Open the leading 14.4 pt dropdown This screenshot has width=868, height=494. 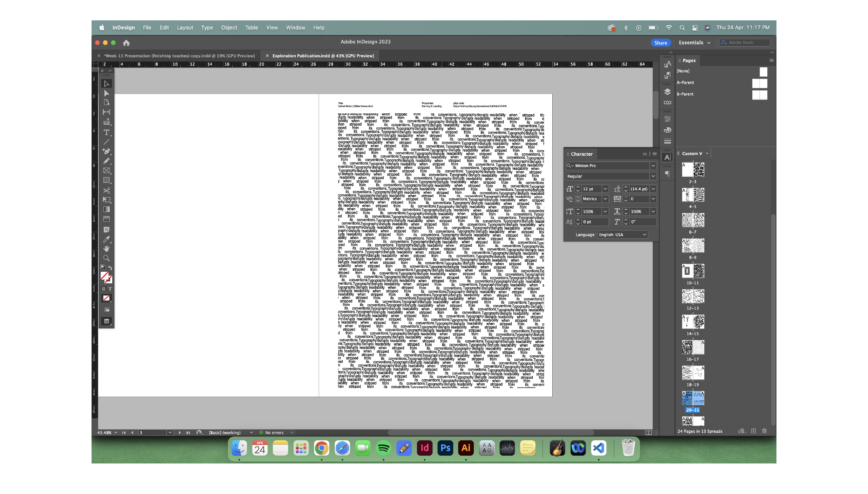click(x=653, y=189)
